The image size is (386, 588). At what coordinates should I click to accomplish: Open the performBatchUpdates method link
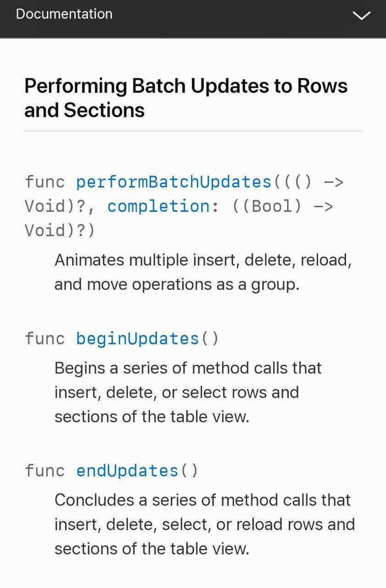(174, 182)
